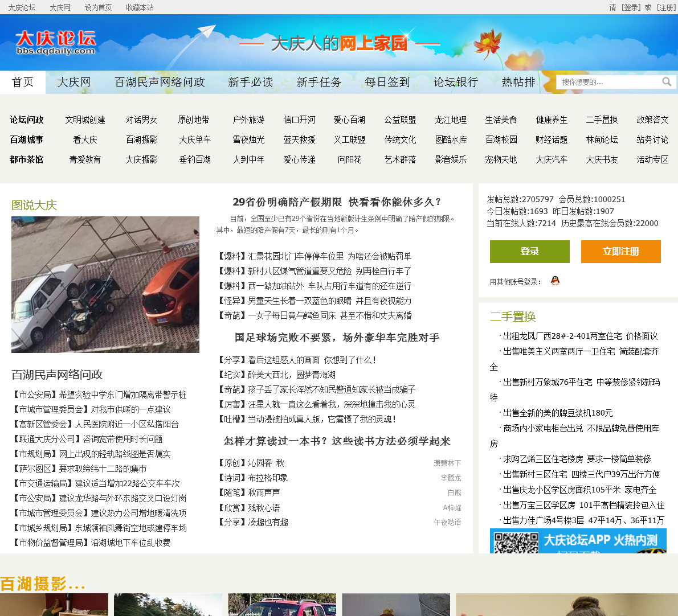678x616 pixels.
Task: Open the 垂钓百湖 board
Action: [195, 159]
